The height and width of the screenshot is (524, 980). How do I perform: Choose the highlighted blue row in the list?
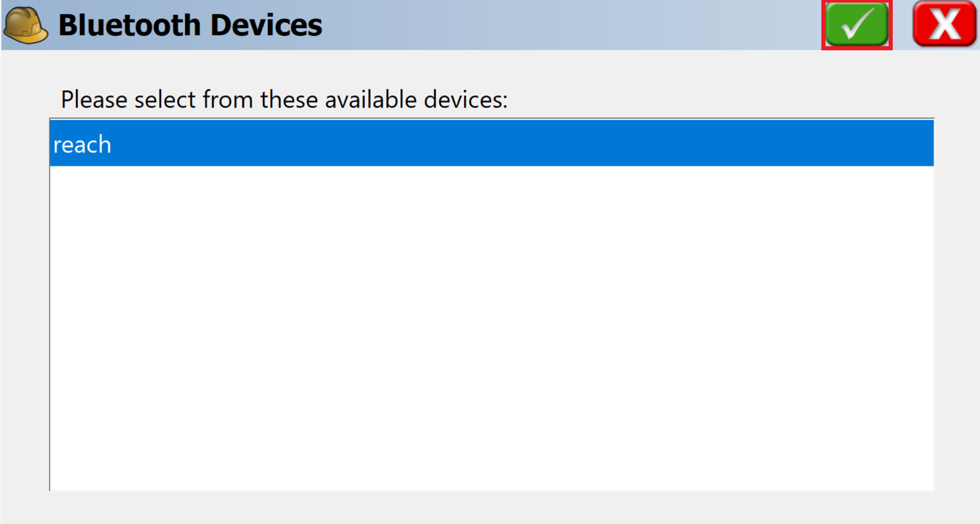click(x=491, y=143)
